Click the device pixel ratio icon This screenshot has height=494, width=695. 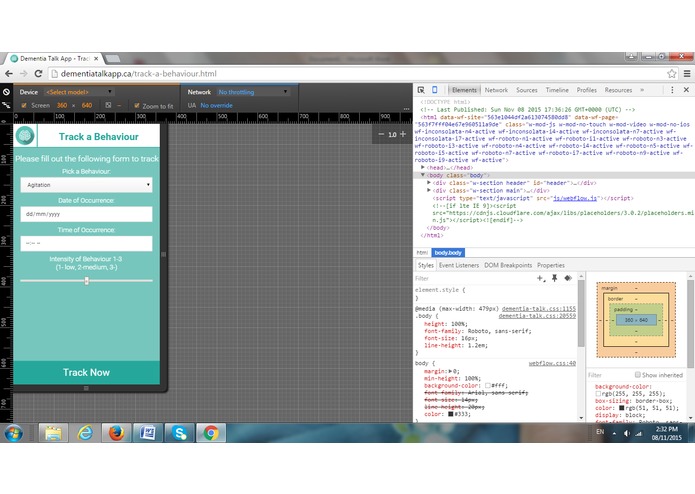[x=108, y=105]
